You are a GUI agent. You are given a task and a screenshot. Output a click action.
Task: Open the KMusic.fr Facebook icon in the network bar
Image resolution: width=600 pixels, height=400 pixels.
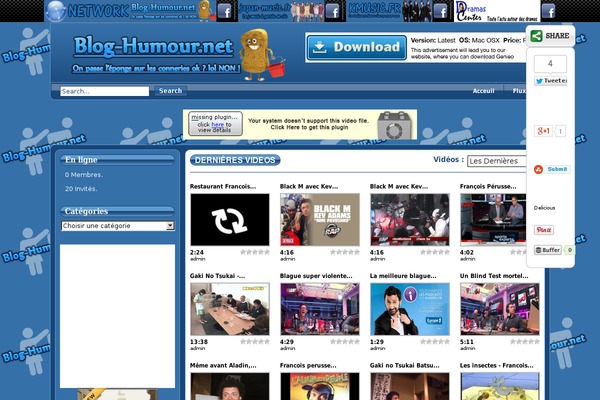[442, 11]
